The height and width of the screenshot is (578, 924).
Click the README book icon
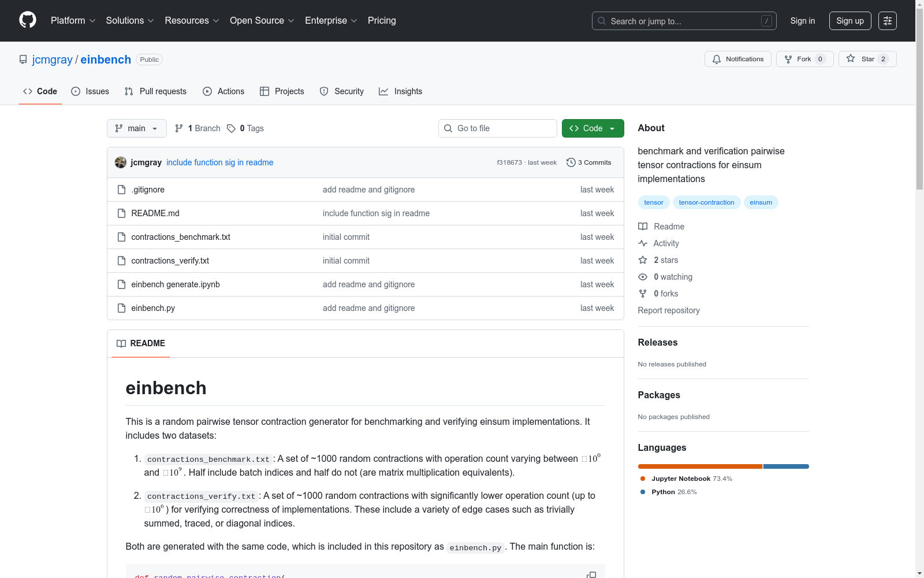pyautogui.click(x=121, y=343)
